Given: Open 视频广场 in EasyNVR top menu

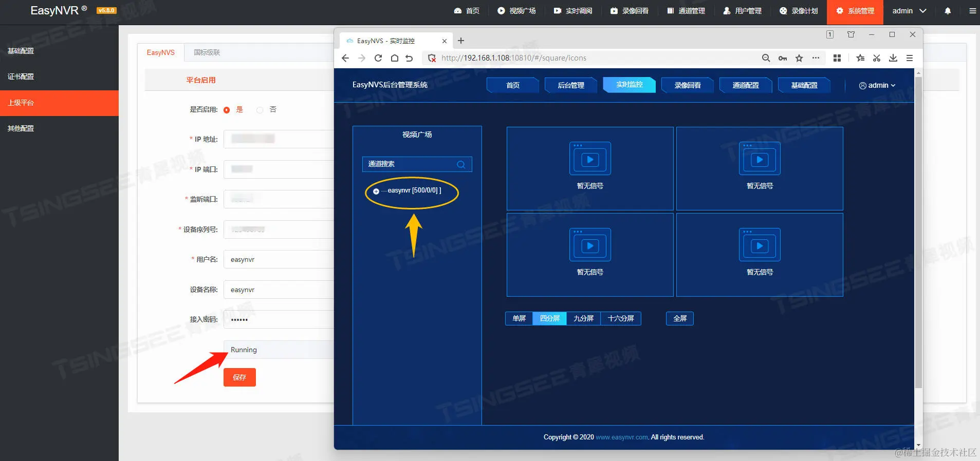Looking at the screenshot, I should [516, 11].
